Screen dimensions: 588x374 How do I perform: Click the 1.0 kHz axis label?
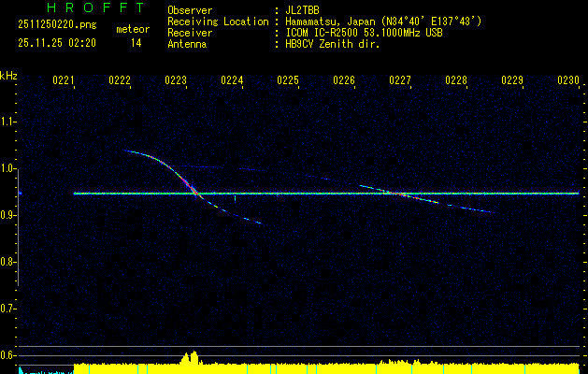pyautogui.click(x=8, y=169)
